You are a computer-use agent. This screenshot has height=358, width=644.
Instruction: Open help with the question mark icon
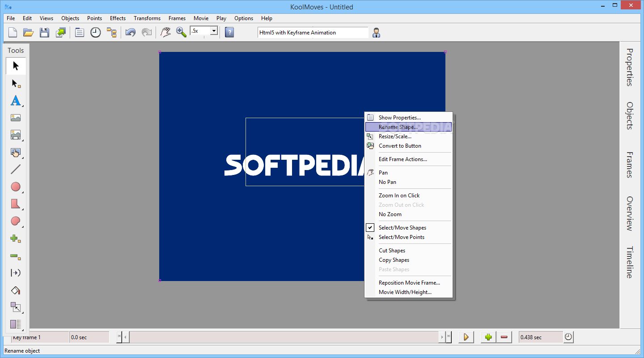tap(229, 32)
